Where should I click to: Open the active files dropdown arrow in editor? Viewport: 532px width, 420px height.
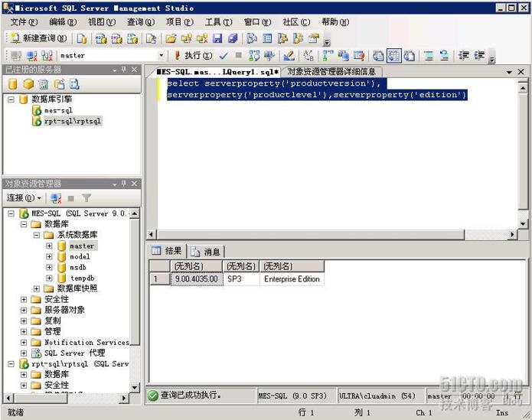tap(509, 72)
